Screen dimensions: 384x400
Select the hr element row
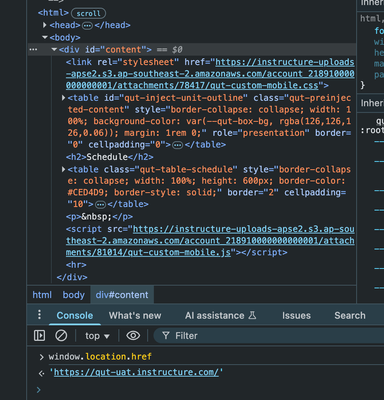pos(76,265)
